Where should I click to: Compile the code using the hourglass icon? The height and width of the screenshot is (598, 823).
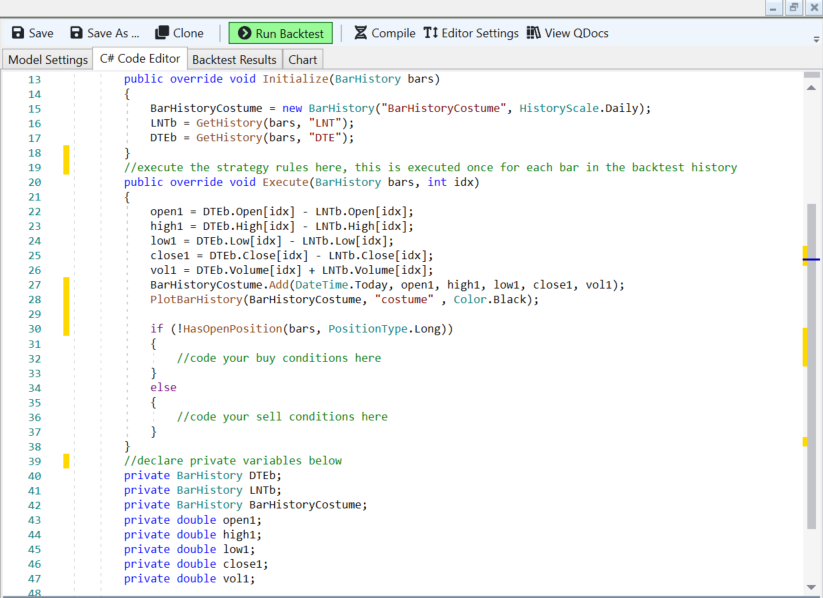coord(361,33)
